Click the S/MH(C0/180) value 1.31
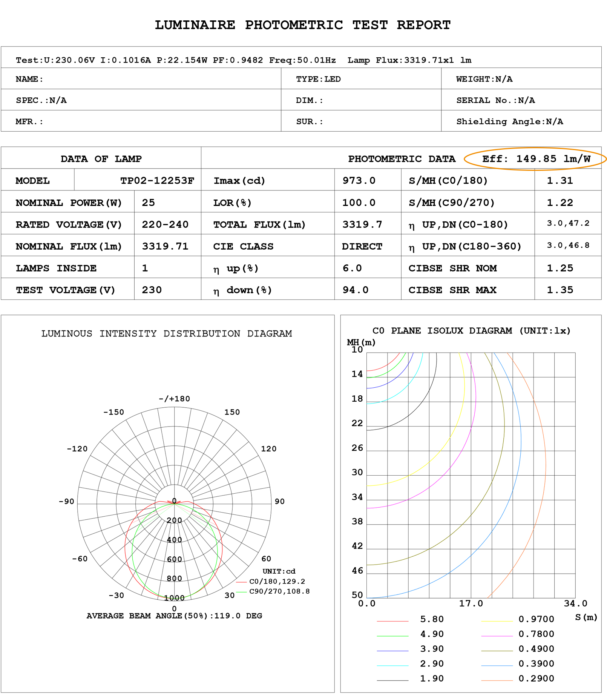Screen dimensions: 607x700 560,181
